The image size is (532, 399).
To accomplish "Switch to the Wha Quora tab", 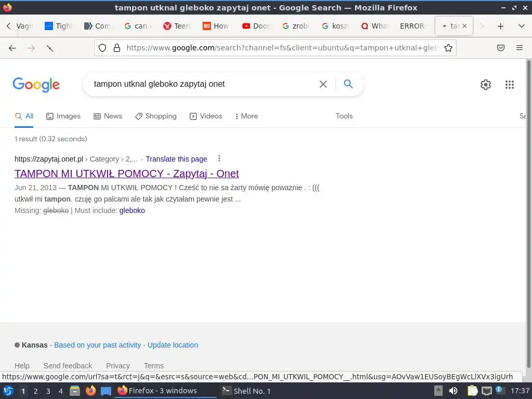I will pos(374,26).
